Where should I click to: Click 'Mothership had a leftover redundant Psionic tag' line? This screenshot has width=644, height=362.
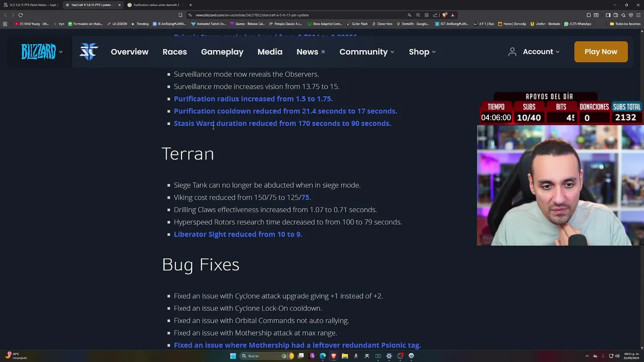tap(297, 345)
